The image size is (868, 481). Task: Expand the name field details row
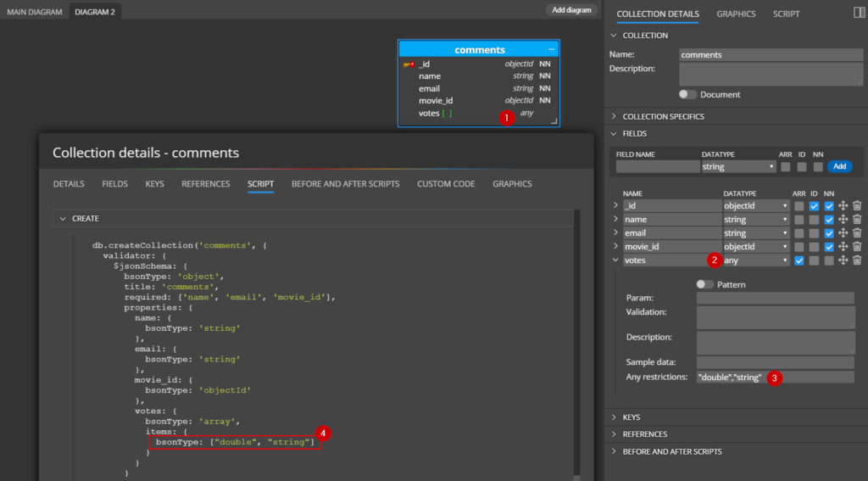click(x=615, y=219)
